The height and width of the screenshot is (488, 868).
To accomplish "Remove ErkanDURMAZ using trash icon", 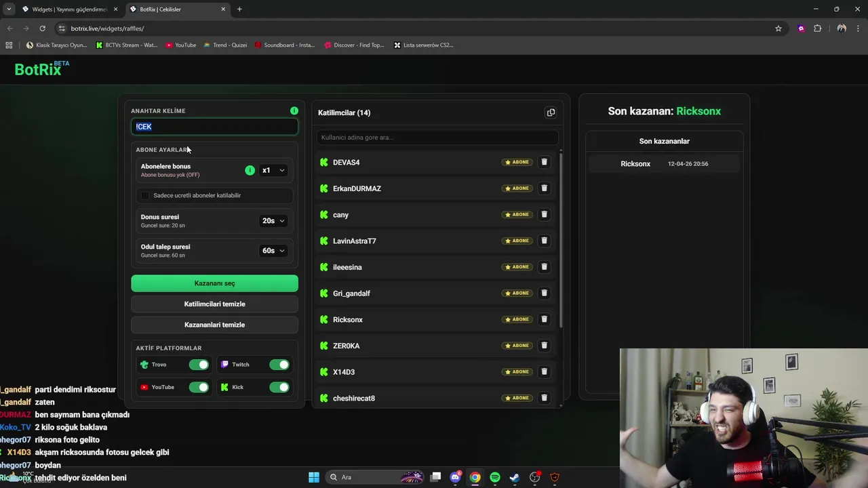I will [x=544, y=188].
